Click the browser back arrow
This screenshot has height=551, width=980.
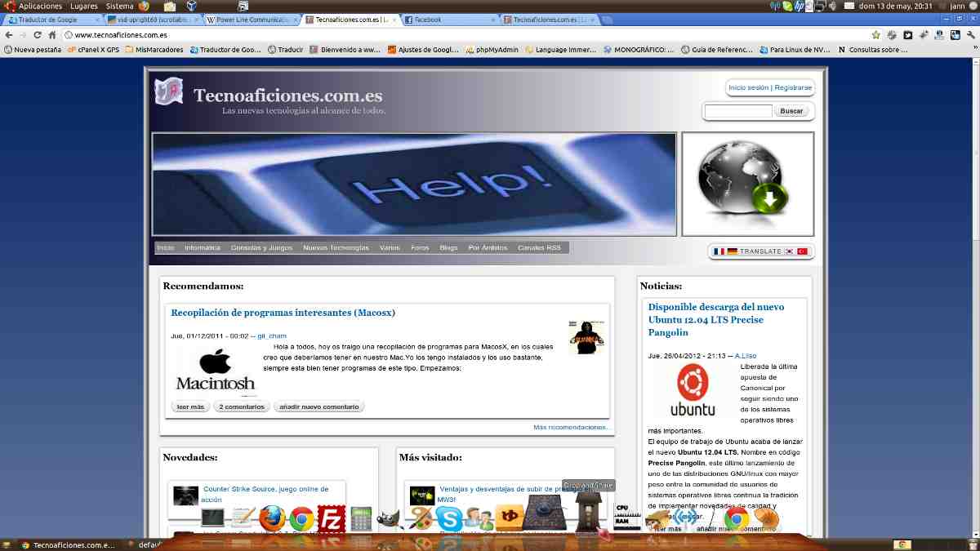click(x=9, y=35)
